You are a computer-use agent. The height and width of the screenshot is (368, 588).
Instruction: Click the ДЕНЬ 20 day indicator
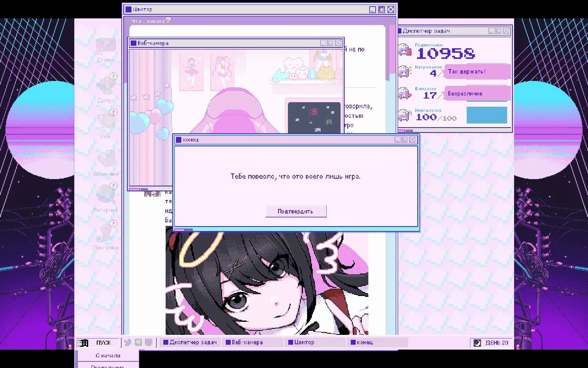[x=492, y=343]
